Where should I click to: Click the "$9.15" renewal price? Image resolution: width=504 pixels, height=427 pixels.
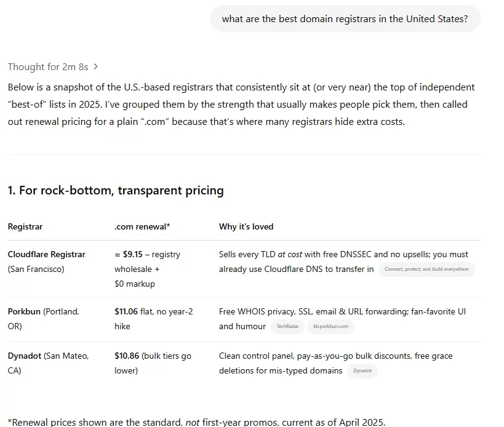[x=132, y=254]
